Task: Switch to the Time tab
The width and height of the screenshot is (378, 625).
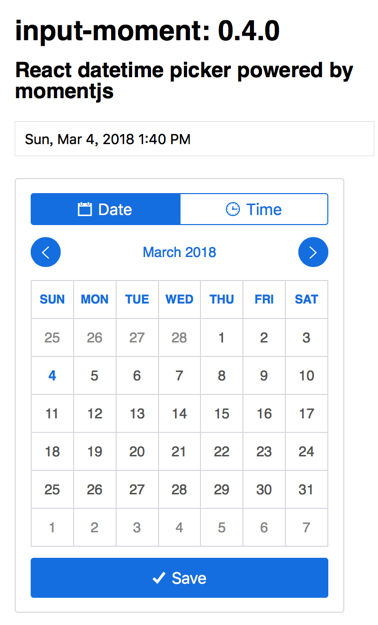Action: (254, 209)
